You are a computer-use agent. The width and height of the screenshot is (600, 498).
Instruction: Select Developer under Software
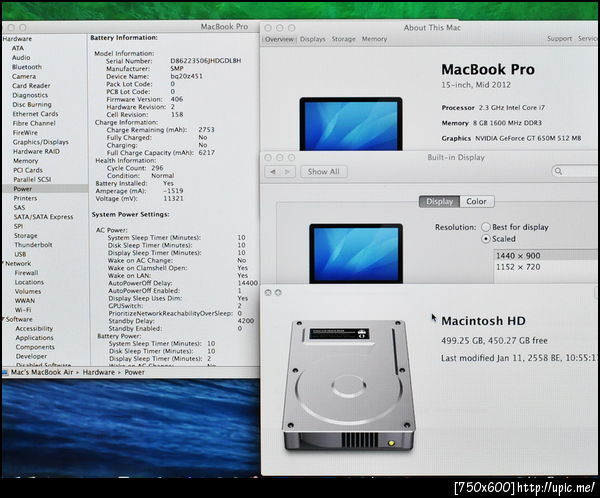pyautogui.click(x=31, y=356)
